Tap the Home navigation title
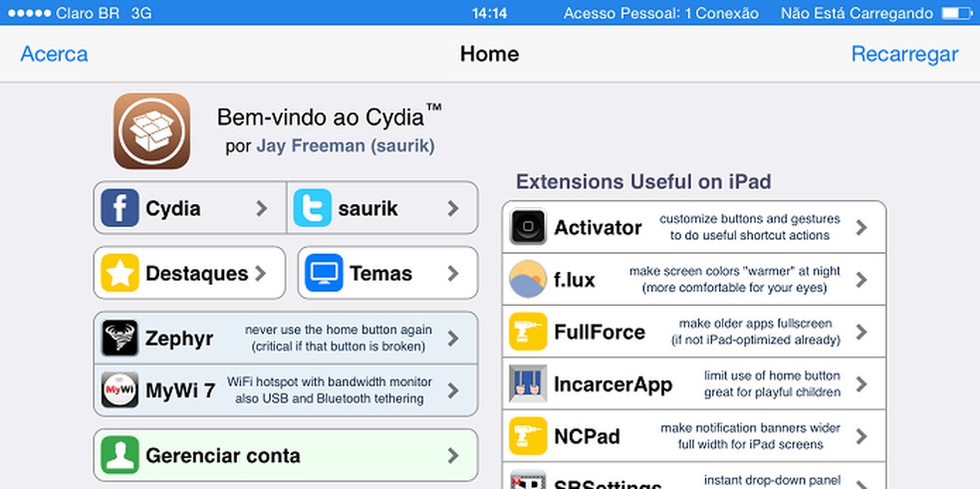 (489, 55)
